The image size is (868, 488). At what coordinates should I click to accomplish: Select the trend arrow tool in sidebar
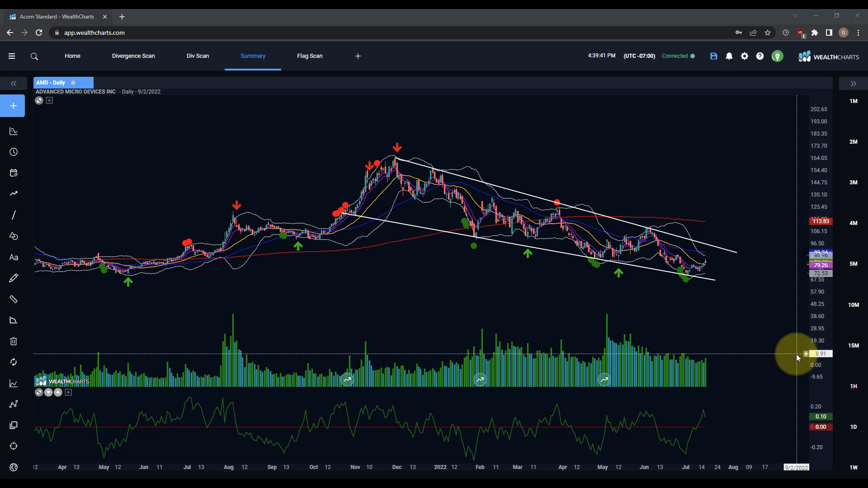pyautogui.click(x=14, y=194)
